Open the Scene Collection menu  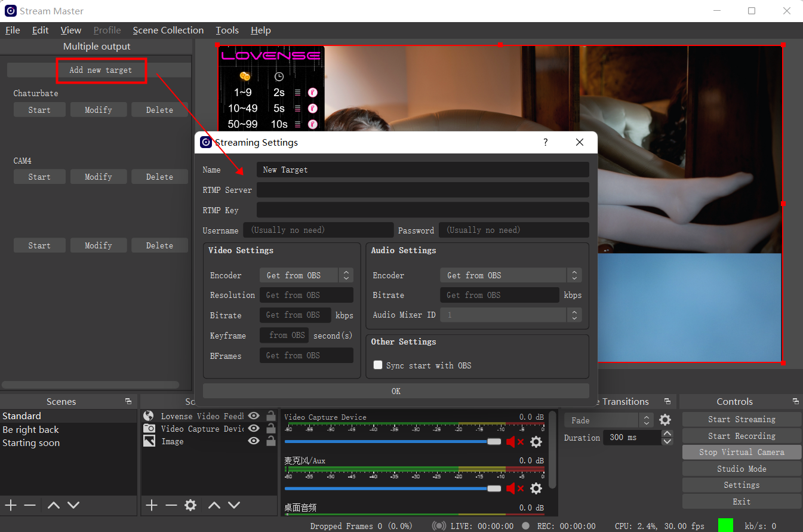tap(168, 30)
